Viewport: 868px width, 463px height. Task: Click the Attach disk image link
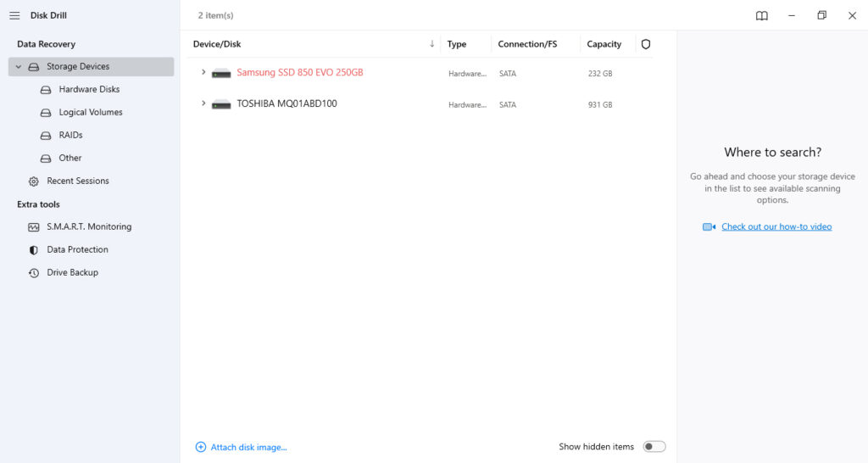coord(248,448)
